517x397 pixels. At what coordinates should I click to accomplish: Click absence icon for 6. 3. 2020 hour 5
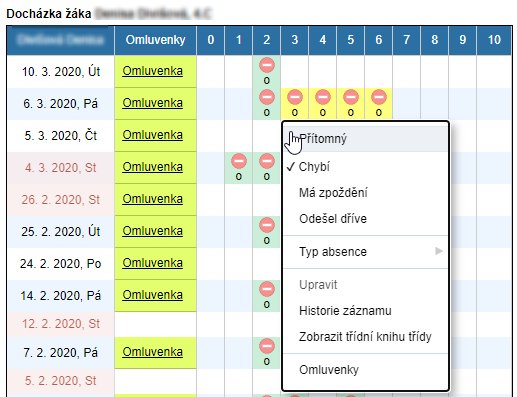coord(351,97)
